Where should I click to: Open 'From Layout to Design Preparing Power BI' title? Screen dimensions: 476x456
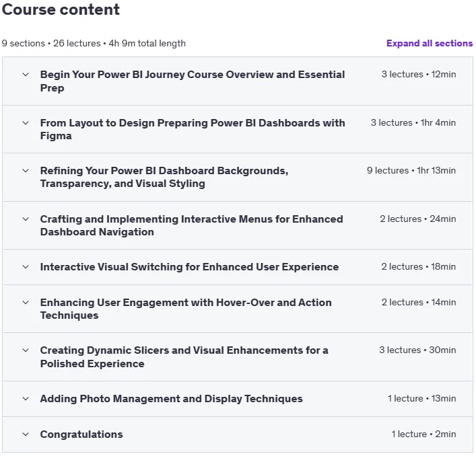point(193,129)
